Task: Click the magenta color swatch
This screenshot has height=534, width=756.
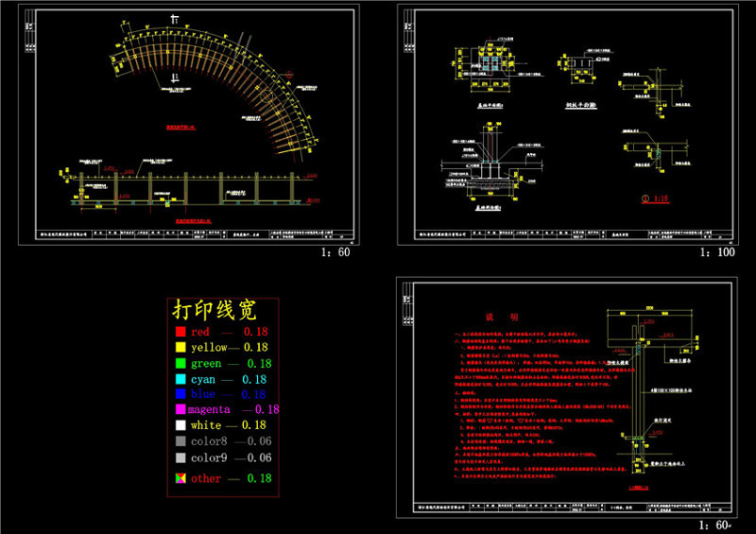Action: 179,409
